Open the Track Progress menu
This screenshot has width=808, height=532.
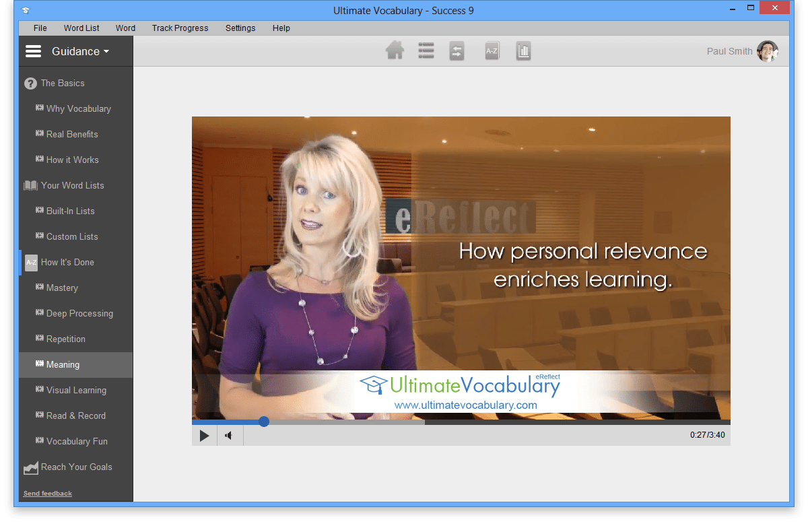tap(180, 28)
